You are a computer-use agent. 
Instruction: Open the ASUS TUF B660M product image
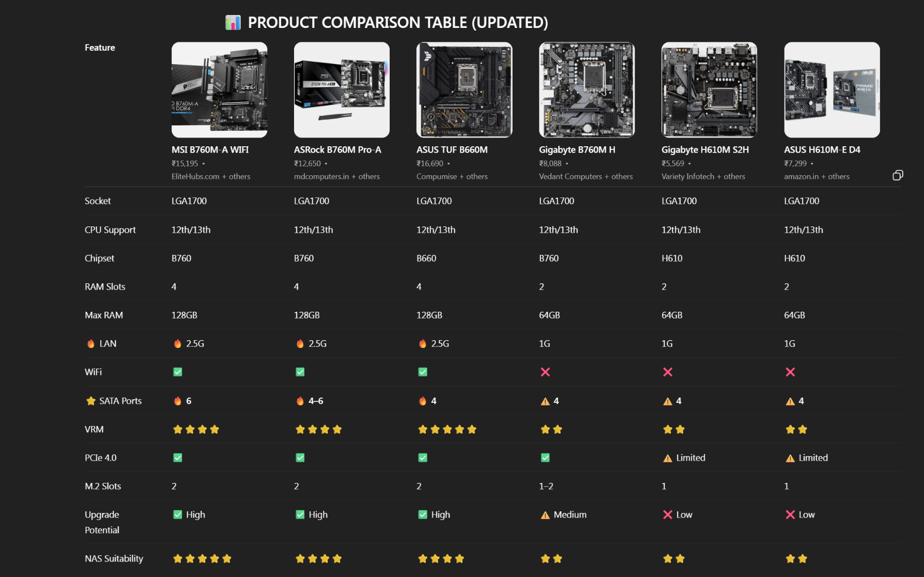click(x=465, y=90)
